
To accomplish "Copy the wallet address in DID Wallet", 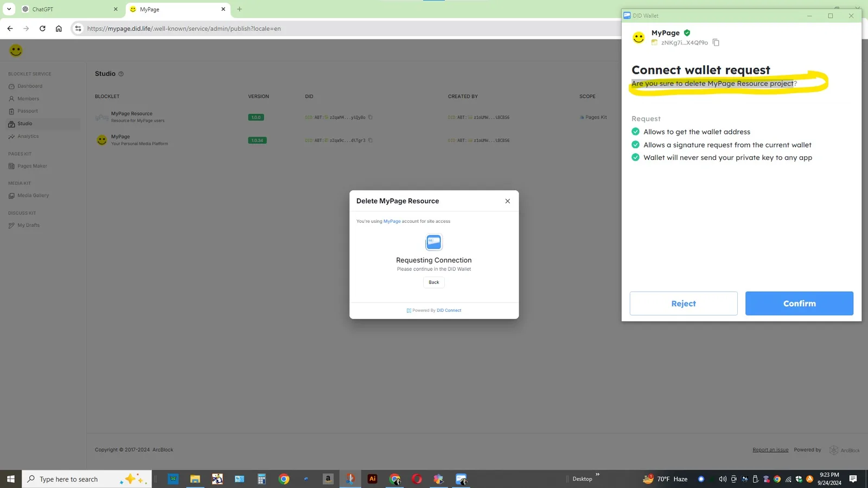I will [x=716, y=42].
